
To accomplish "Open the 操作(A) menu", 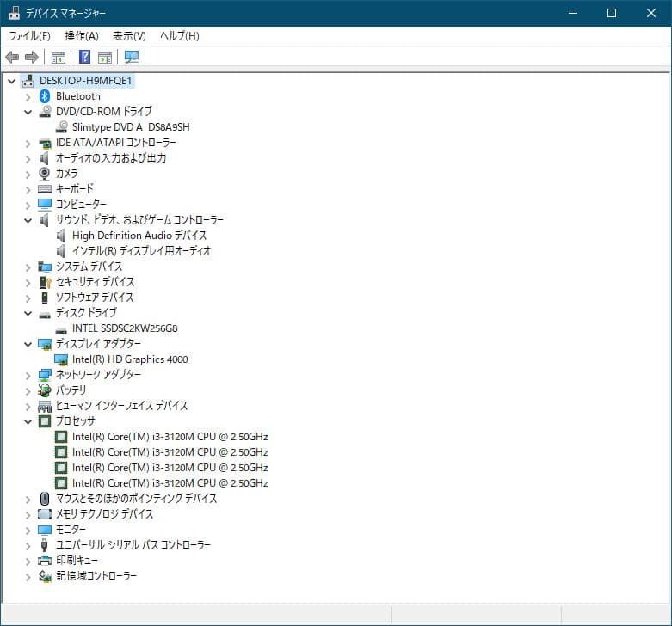I will 82,35.
